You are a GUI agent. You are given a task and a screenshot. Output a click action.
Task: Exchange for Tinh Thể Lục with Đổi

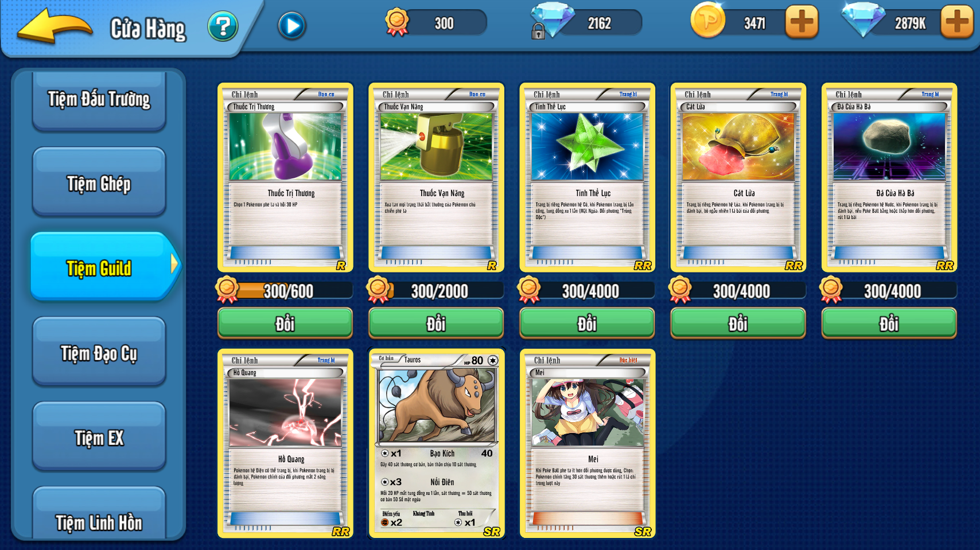pyautogui.click(x=587, y=323)
